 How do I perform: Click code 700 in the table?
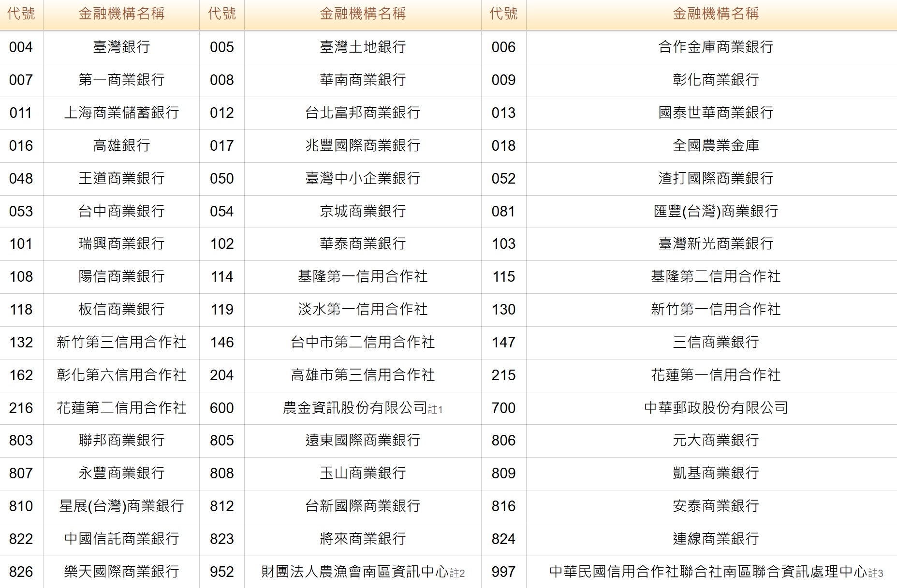pyautogui.click(x=503, y=408)
